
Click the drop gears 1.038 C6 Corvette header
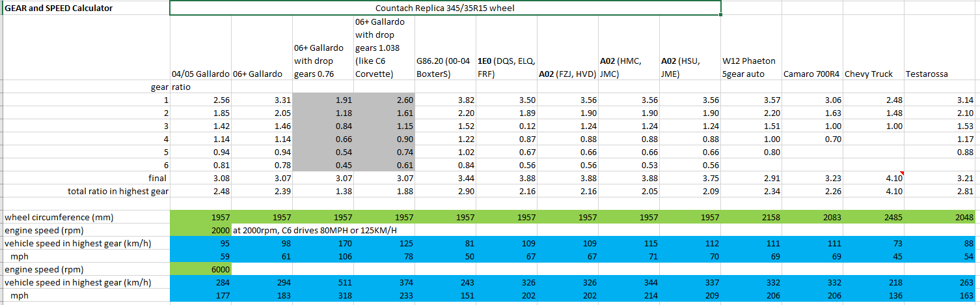click(x=384, y=48)
